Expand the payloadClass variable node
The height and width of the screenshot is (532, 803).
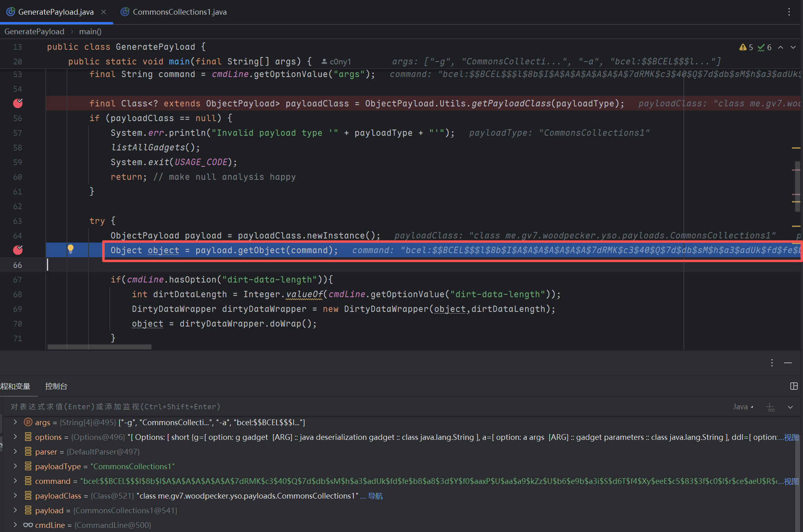point(15,495)
